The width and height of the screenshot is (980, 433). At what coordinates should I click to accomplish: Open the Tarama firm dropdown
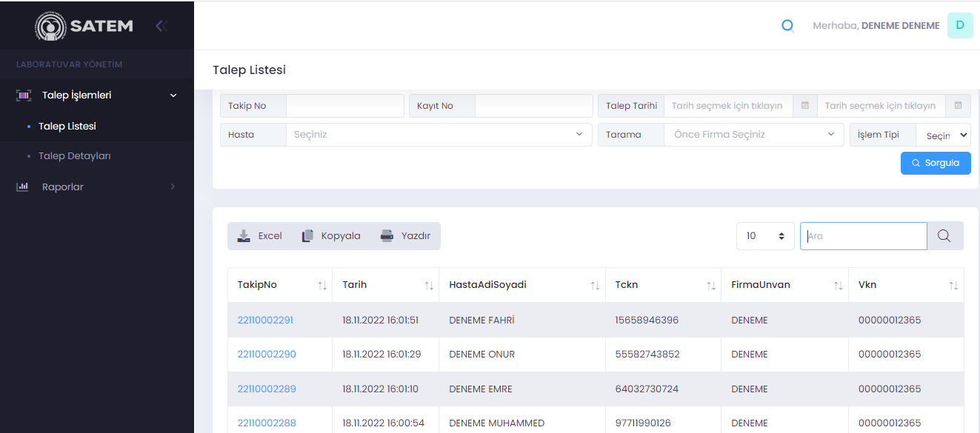point(753,135)
